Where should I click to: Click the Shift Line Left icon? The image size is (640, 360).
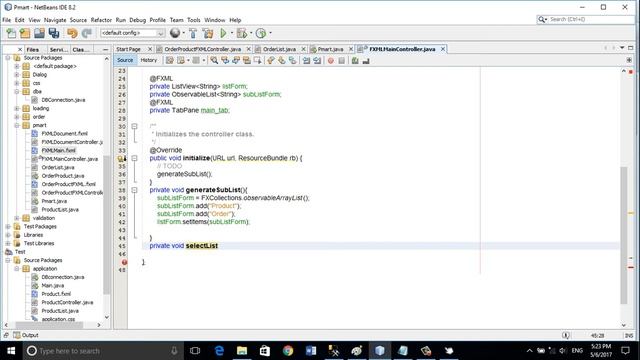[x=306, y=60]
